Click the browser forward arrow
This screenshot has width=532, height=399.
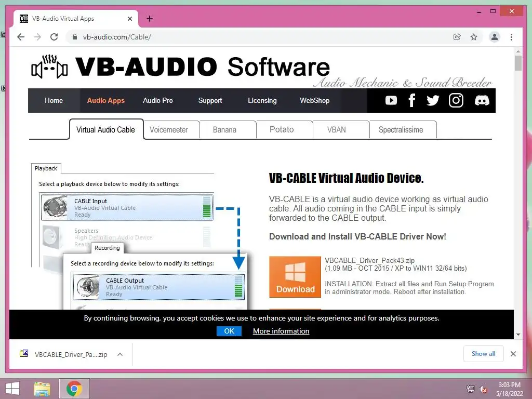pyautogui.click(x=37, y=37)
